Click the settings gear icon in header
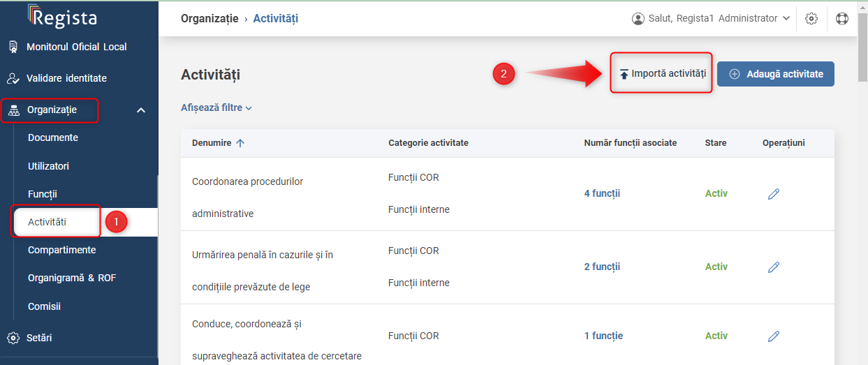The height and width of the screenshot is (365, 868). pos(811,19)
